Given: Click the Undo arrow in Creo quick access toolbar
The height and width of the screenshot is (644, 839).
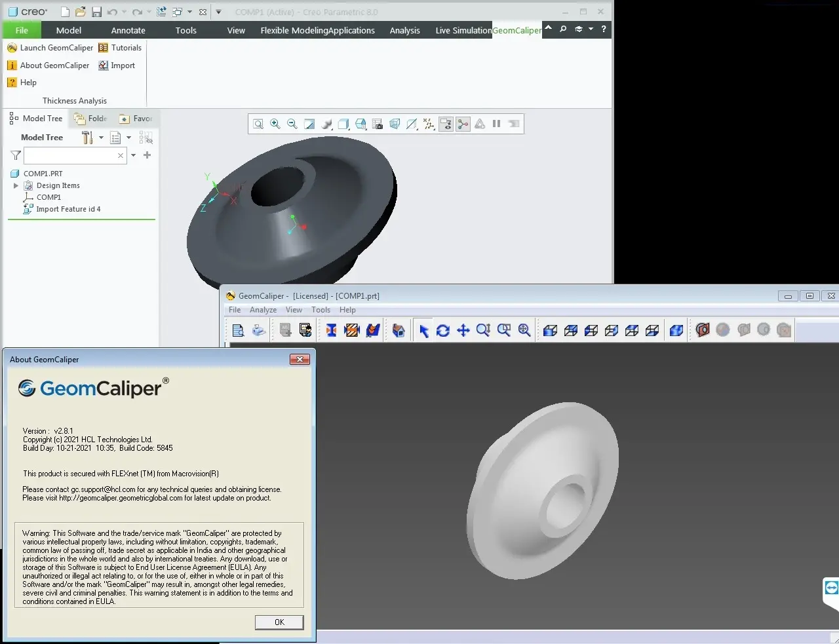Looking at the screenshot, I should click(112, 12).
